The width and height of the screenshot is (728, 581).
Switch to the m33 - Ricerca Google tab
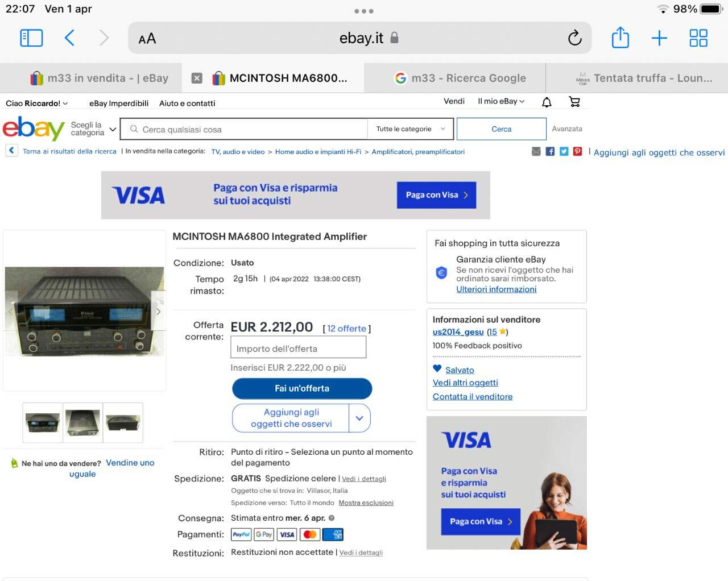[460, 78]
